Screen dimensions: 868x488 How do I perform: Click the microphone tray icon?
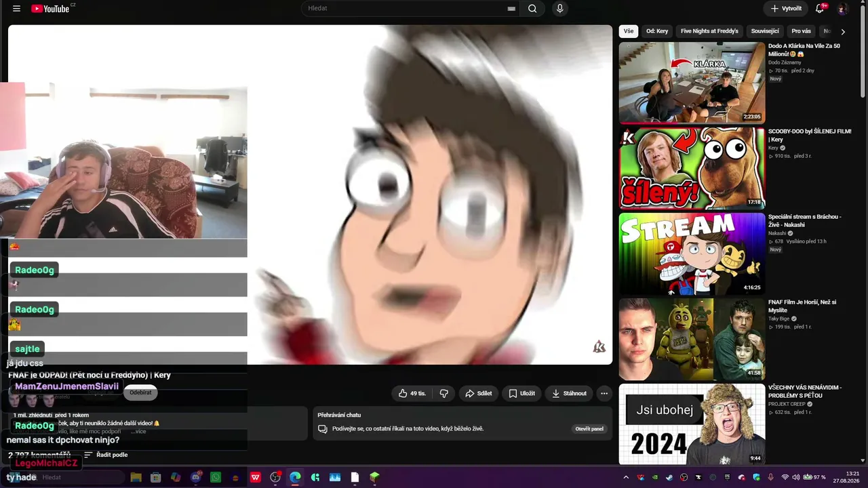[x=770, y=477]
